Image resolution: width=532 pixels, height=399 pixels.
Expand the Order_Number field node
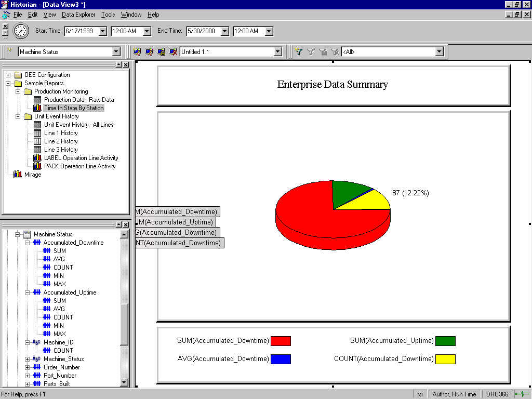pos(28,367)
